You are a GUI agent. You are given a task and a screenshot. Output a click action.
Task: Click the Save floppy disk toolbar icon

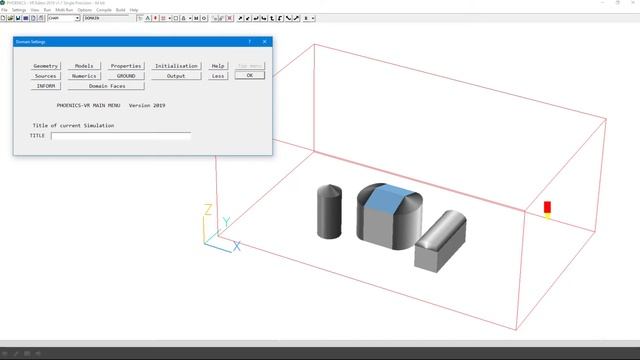18,18
